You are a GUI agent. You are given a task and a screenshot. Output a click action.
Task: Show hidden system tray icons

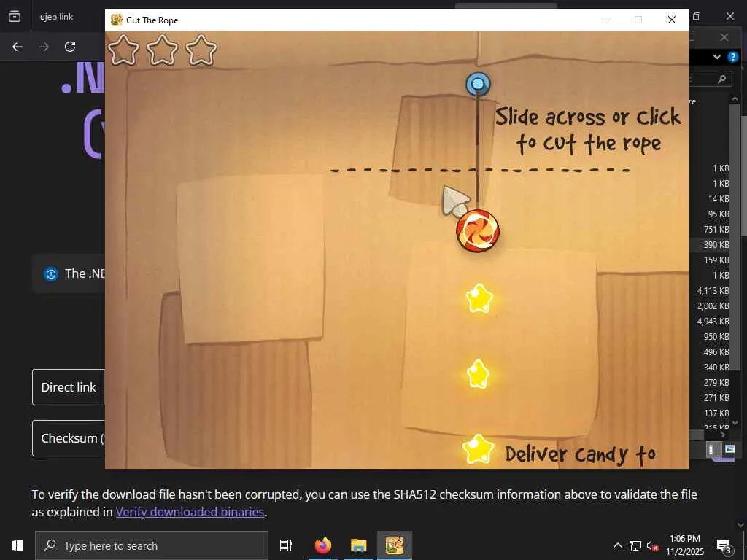tap(617, 545)
